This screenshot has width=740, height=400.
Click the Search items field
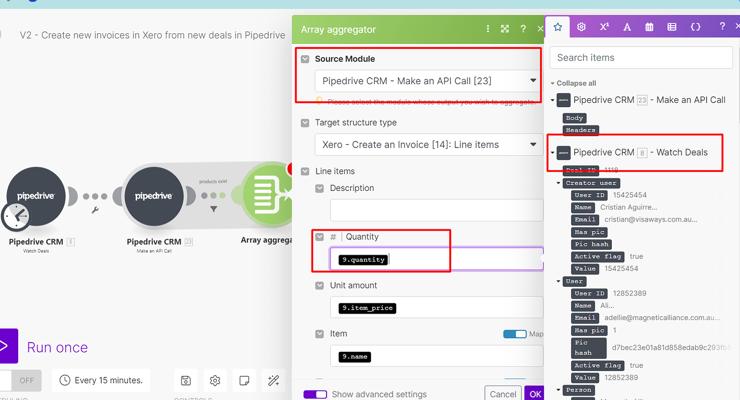pos(641,58)
